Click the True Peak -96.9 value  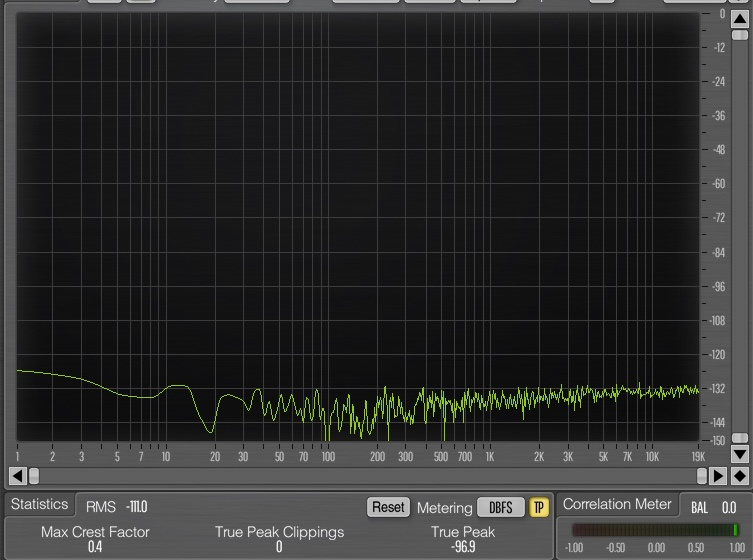pos(463,547)
